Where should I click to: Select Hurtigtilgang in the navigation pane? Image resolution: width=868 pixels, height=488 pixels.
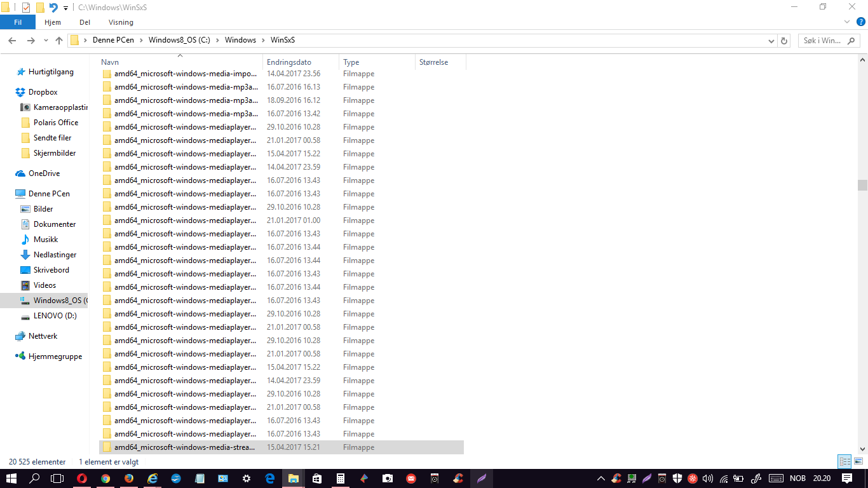coord(44,72)
